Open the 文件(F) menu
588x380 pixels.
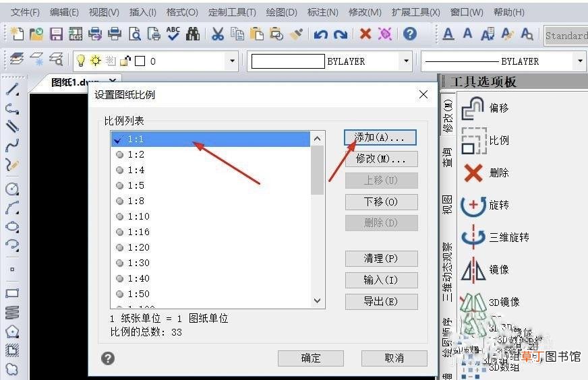tap(25, 12)
